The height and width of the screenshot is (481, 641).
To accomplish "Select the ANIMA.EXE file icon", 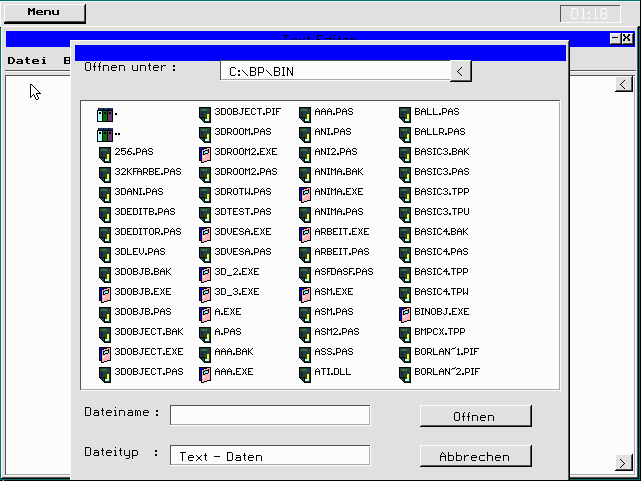I will [305, 192].
